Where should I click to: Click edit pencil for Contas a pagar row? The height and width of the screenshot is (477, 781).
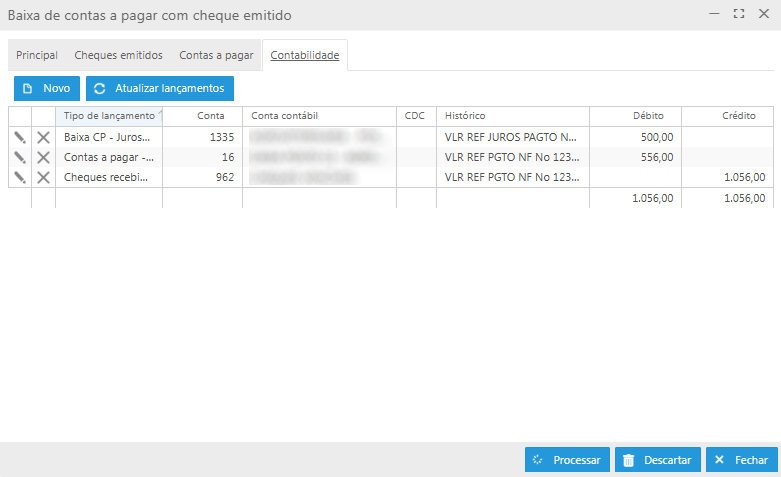pyautogui.click(x=19, y=157)
